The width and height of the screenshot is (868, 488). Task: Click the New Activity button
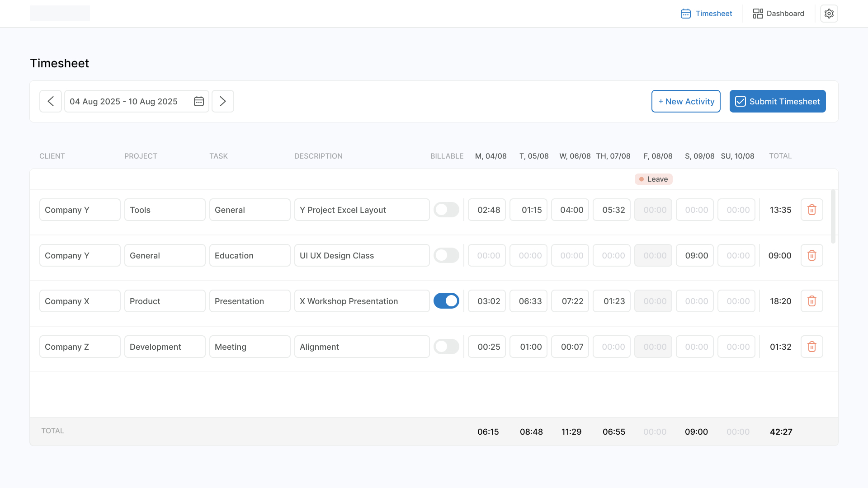(x=686, y=101)
